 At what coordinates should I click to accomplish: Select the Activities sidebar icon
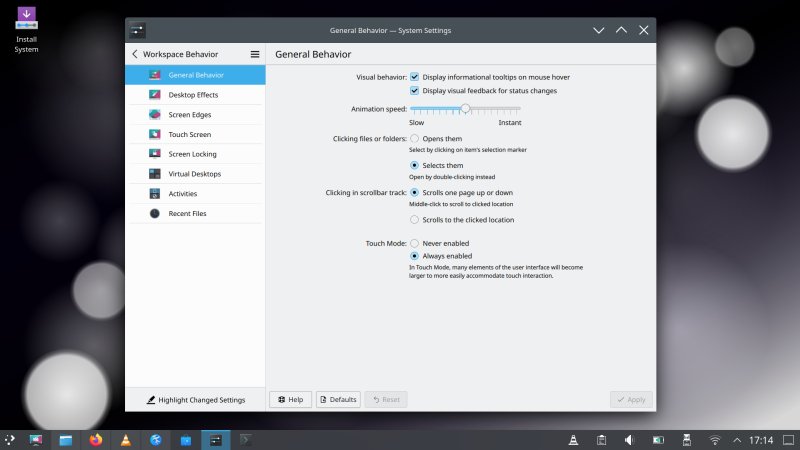(155, 193)
